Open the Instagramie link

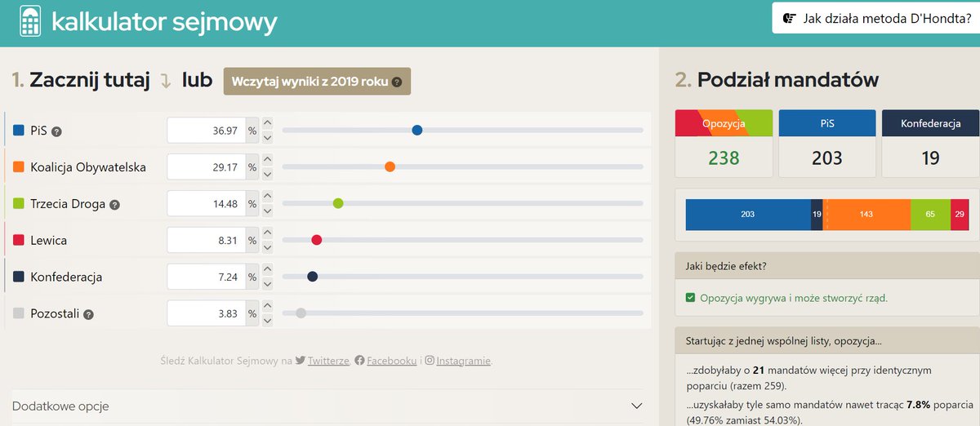coord(463,361)
